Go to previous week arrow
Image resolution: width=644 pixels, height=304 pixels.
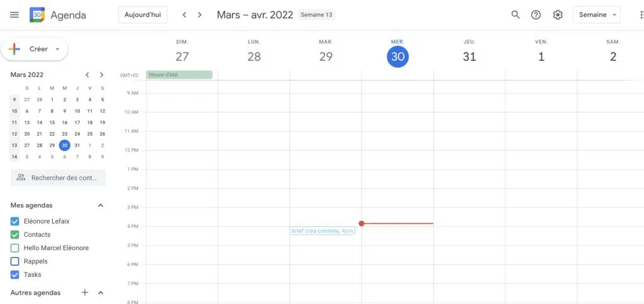coord(184,15)
